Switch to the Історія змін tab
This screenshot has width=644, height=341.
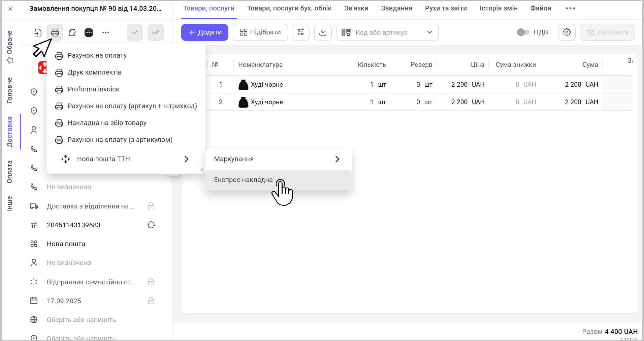498,8
